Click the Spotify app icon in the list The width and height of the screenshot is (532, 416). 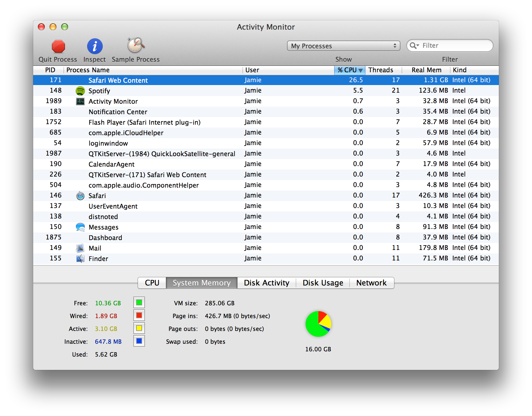pos(80,91)
